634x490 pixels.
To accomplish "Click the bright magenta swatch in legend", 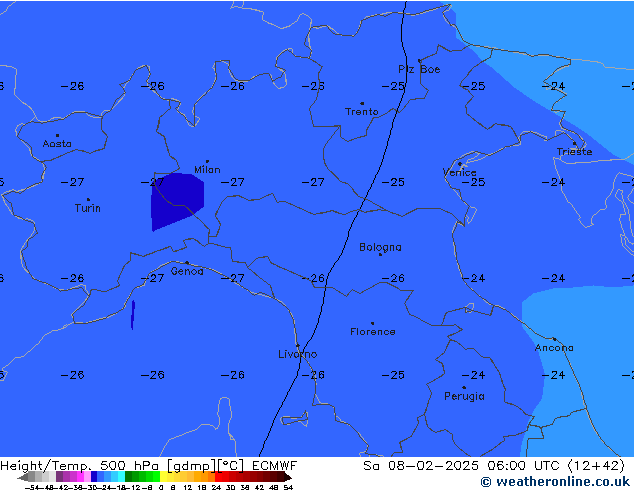I will click(80, 476).
